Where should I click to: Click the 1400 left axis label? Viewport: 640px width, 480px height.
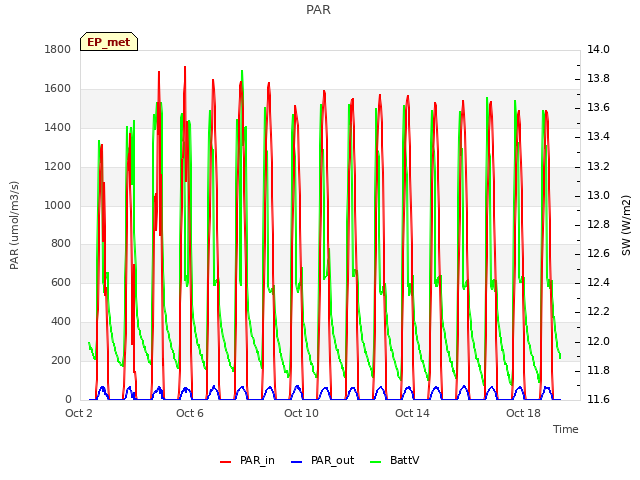(58, 128)
